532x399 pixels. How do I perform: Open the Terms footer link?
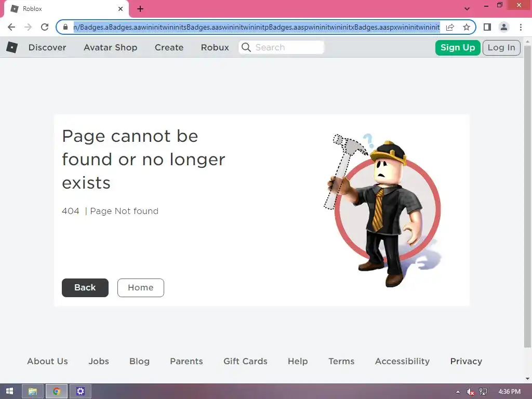tap(341, 362)
